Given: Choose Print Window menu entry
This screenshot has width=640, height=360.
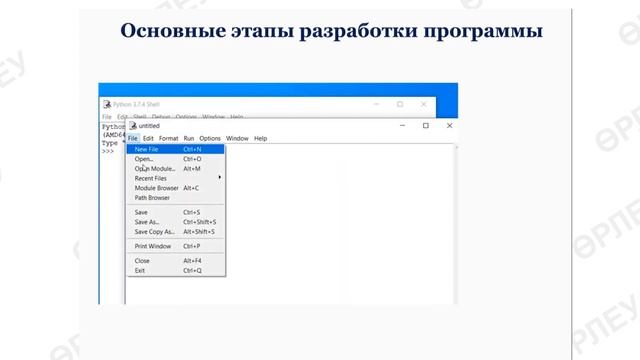Looking at the screenshot, I should point(176,246).
